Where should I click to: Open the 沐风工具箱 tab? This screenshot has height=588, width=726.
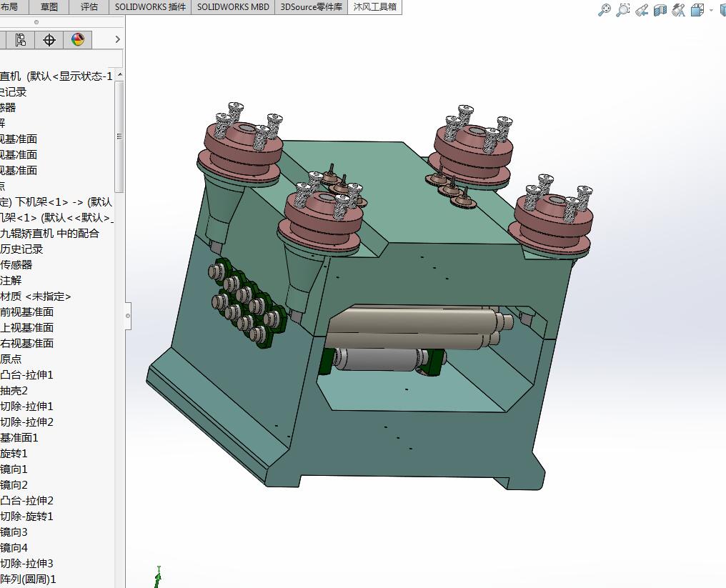[x=374, y=7]
